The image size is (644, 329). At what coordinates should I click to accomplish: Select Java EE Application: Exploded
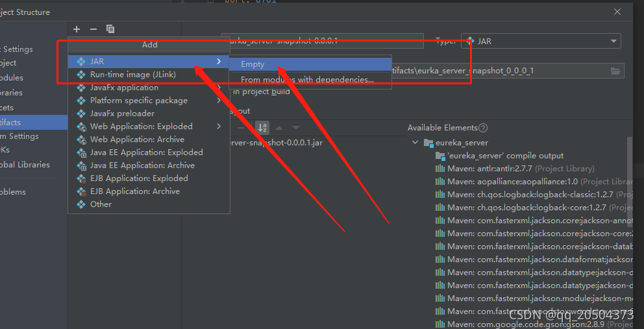(x=149, y=152)
